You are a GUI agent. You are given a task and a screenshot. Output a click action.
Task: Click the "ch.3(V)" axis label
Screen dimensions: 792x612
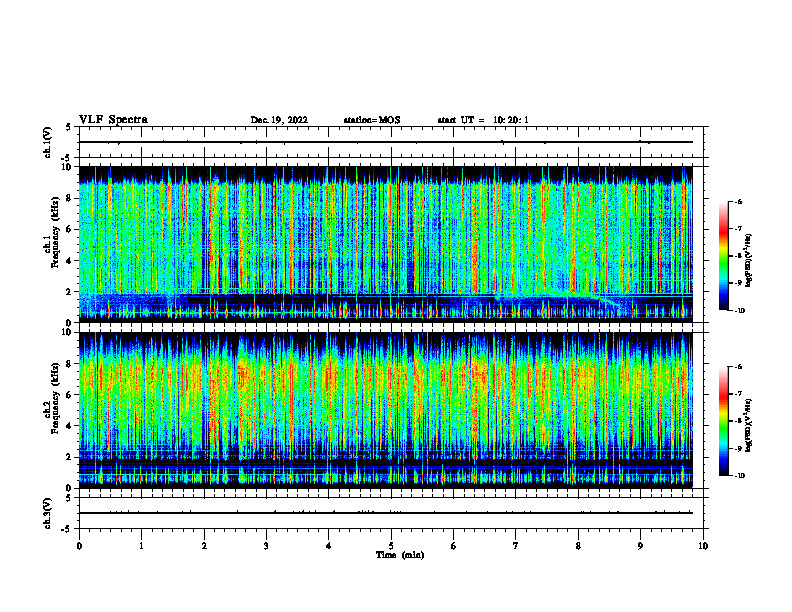coord(47,513)
